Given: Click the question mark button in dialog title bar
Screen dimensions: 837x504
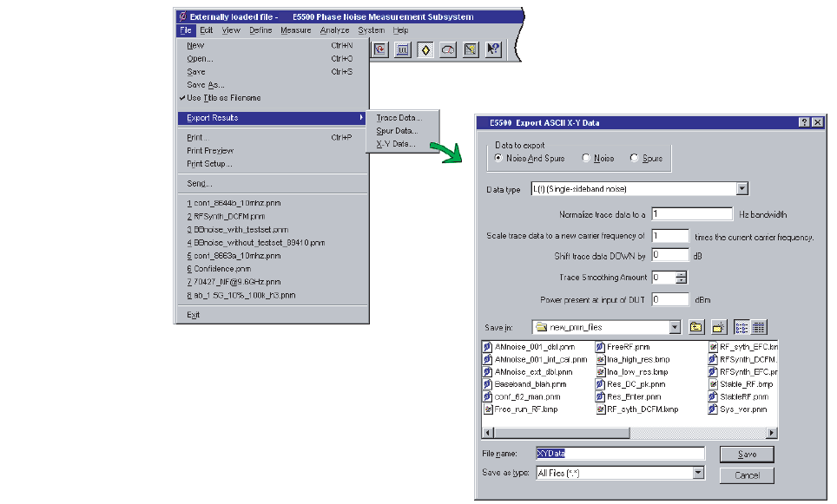Looking at the screenshot, I should point(804,122).
